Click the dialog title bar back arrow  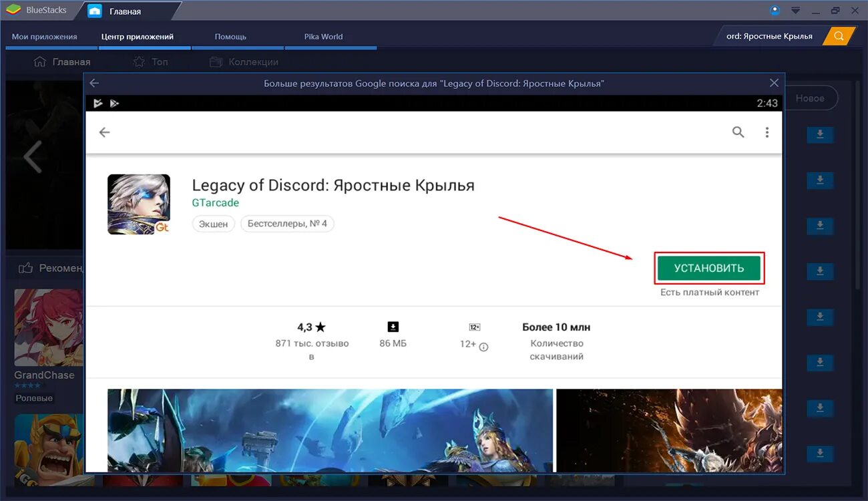(94, 83)
